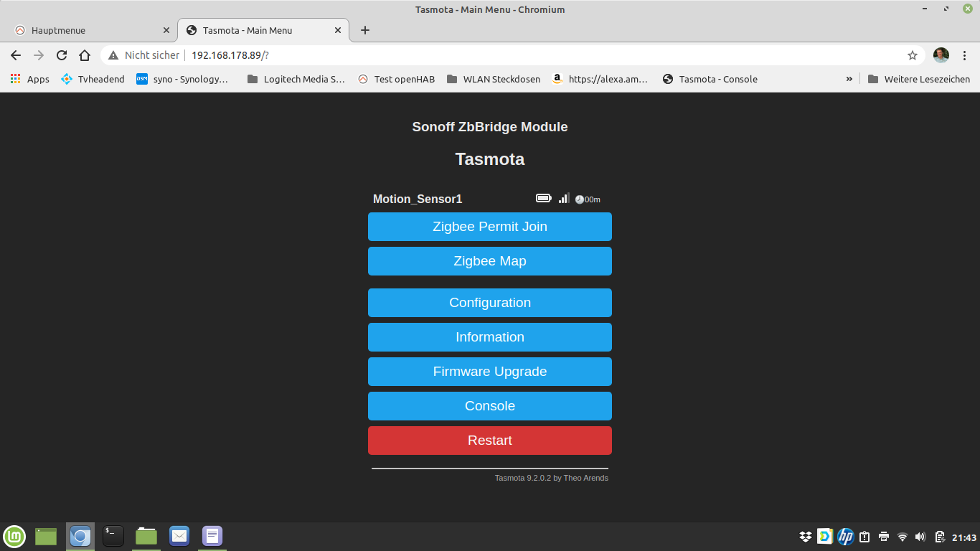Viewport: 980px width, 551px height.
Task: Select the Tasmota - Main Menu tab
Action: pyautogui.click(x=263, y=30)
